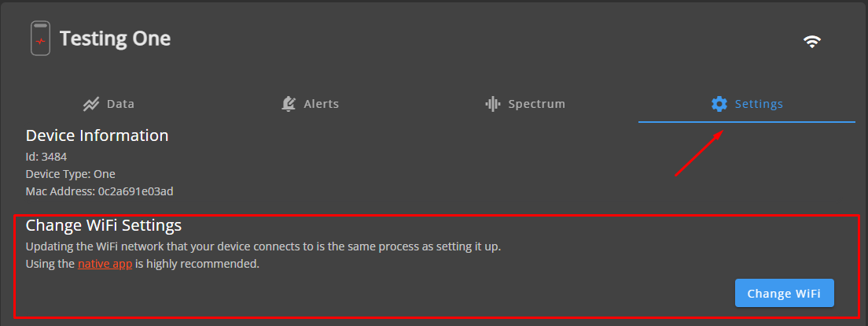This screenshot has height=326, width=868.
Task: Click the Device Type: One line
Action: coord(71,174)
